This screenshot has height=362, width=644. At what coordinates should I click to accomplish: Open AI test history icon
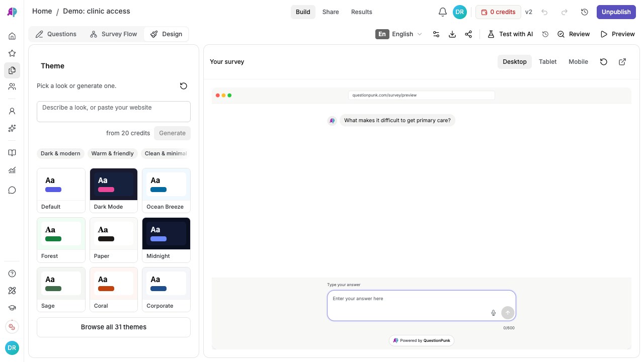tap(545, 34)
